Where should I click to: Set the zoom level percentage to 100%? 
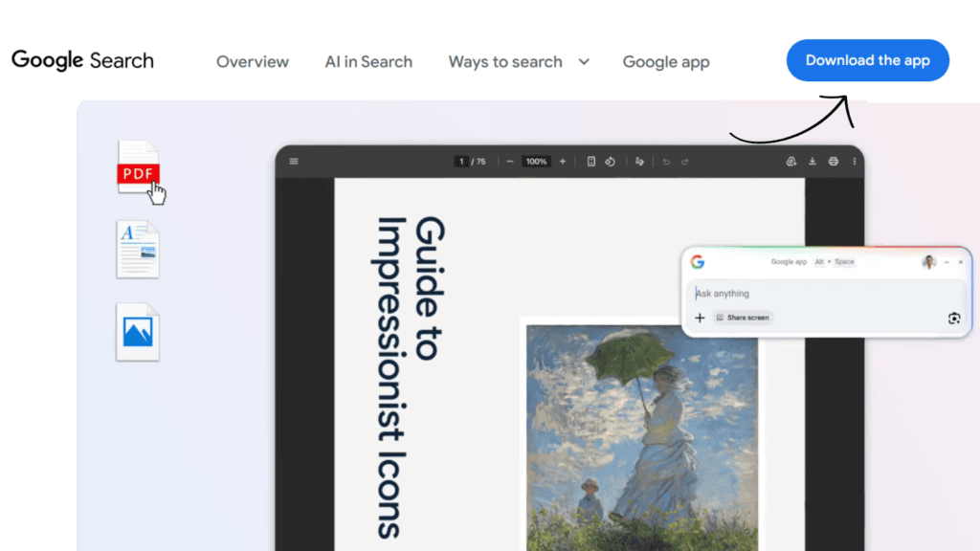(x=536, y=162)
